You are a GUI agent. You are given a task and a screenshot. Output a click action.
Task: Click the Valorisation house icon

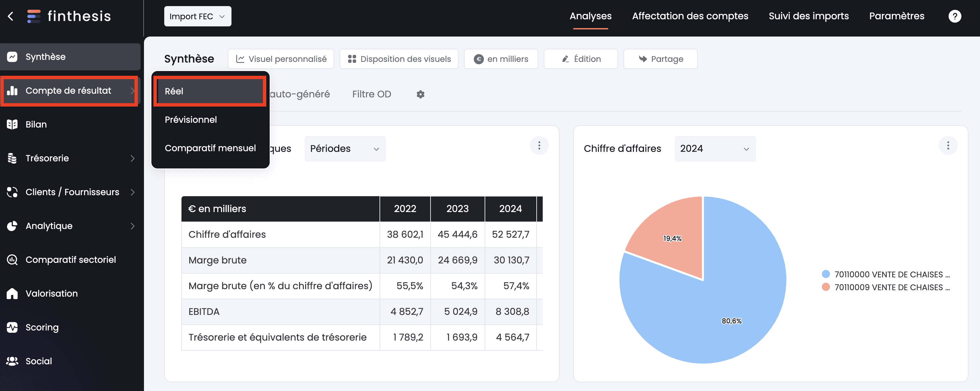12,294
